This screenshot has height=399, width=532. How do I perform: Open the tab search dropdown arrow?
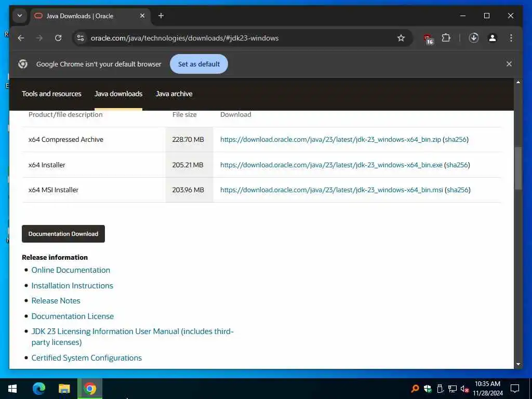click(x=20, y=16)
